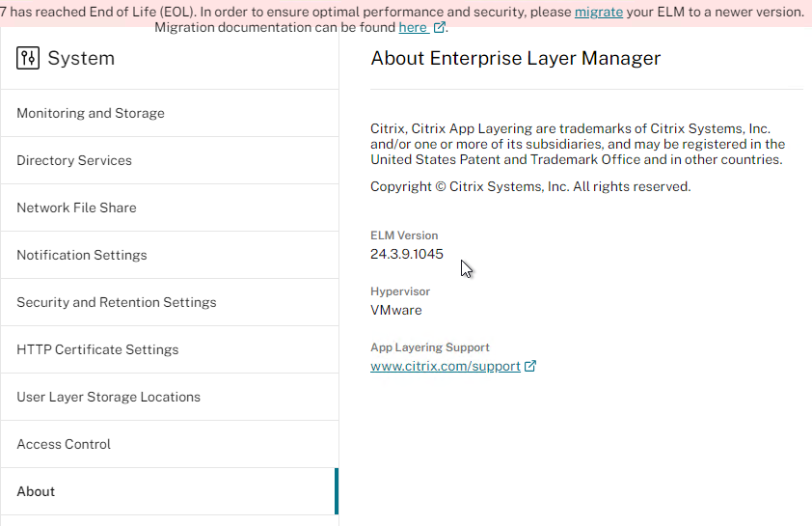The width and height of the screenshot is (812, 526).
Task: Click the Hypervisor value VMware
Action: click(396, 310)
